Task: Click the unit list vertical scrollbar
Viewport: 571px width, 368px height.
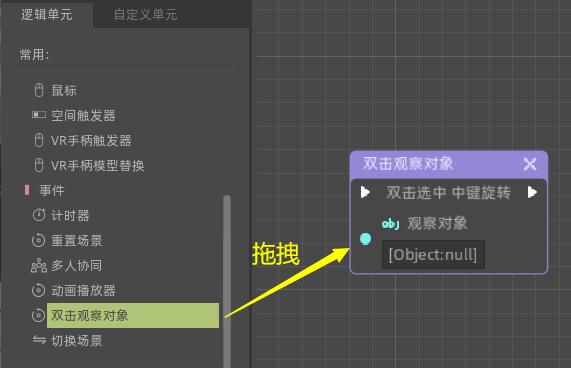Action: [227, 281]
